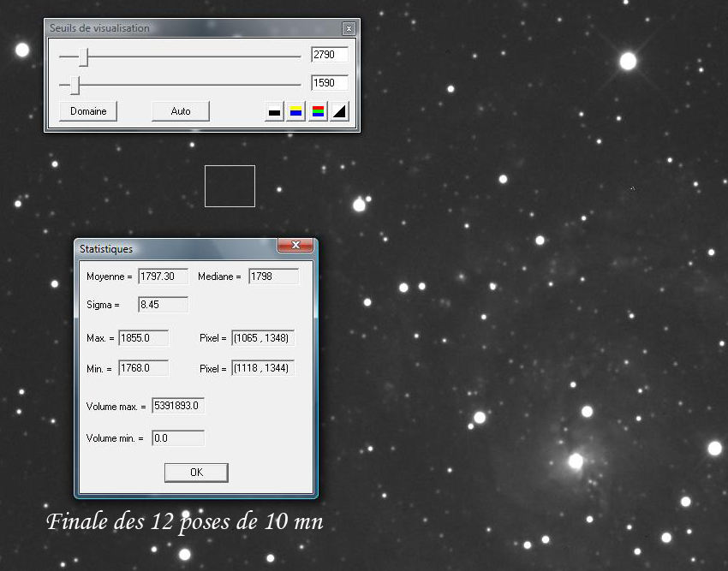Click the Sigma field showing 8.45
Image resolution: width=728 pixels, height=571 pixels.
(x=163, y=304)
